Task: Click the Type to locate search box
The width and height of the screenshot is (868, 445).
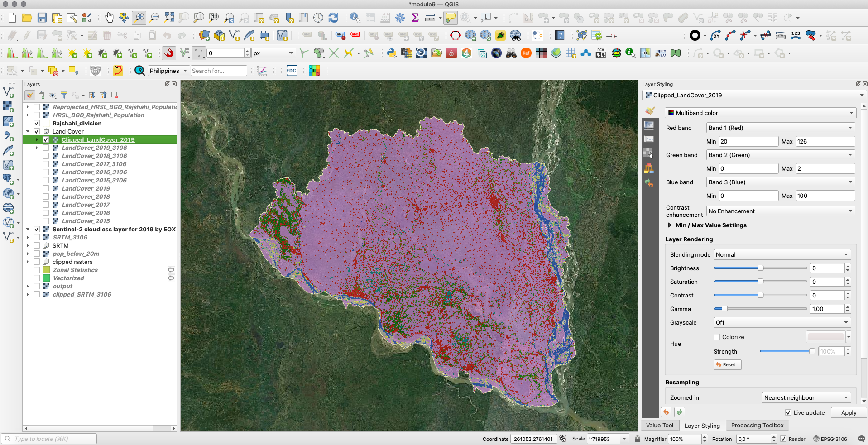Action: [x=49, y=439]
